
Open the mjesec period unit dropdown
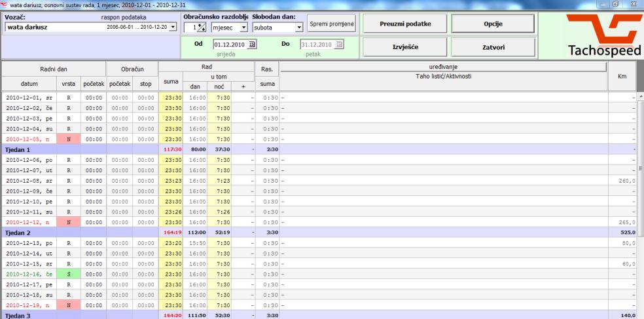243,28
